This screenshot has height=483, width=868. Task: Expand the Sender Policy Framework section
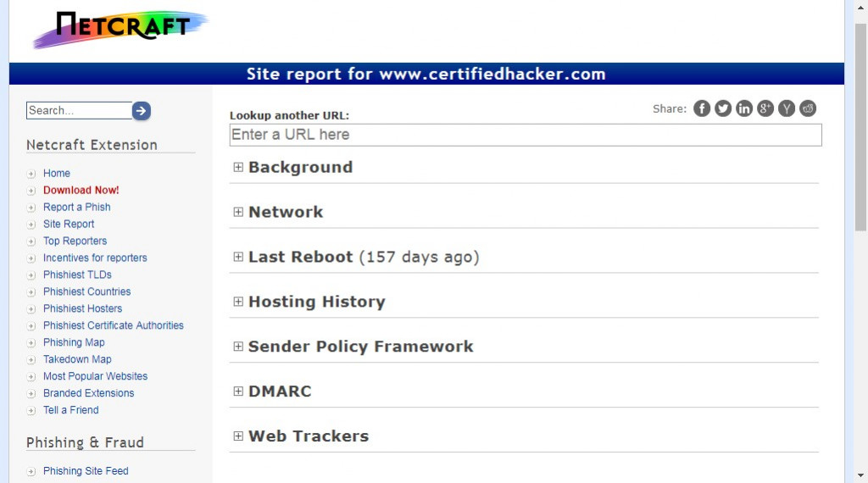coord(238,347)
